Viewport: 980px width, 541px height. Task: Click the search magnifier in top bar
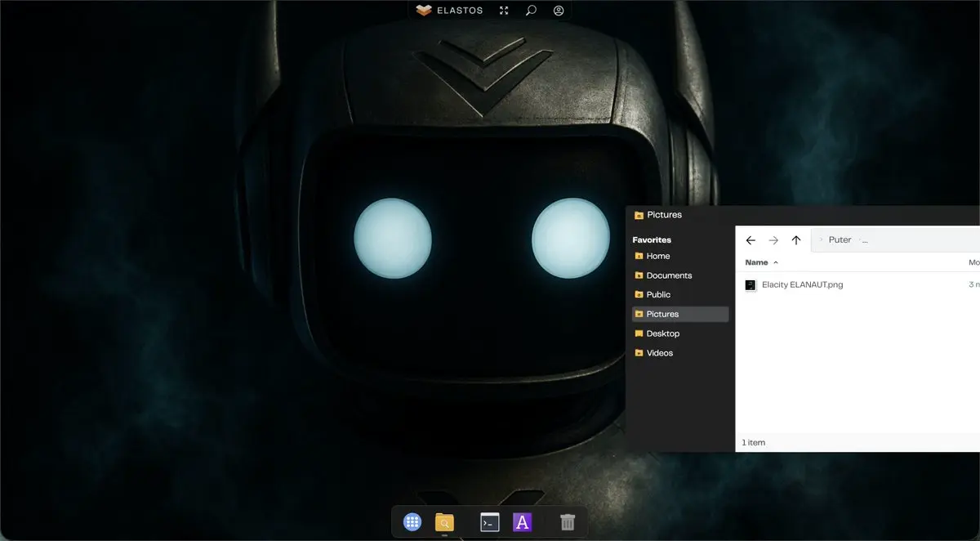531,11
